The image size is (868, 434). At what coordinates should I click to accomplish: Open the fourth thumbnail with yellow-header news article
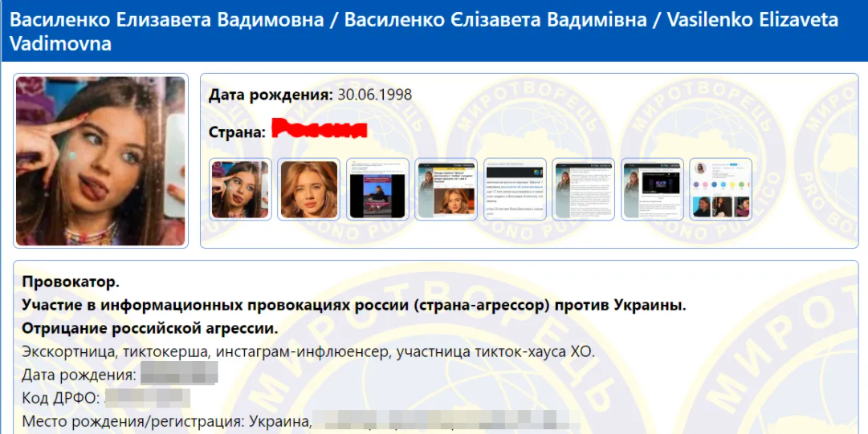446,189
